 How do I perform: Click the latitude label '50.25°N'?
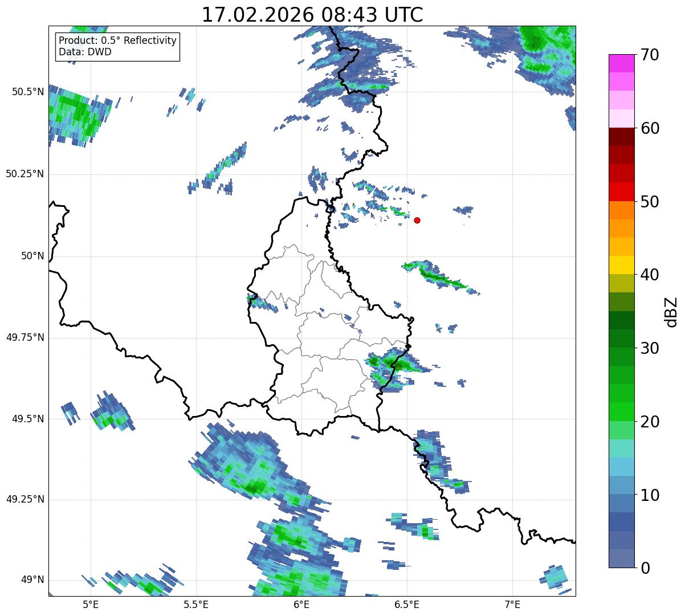[x=25, y=174]
